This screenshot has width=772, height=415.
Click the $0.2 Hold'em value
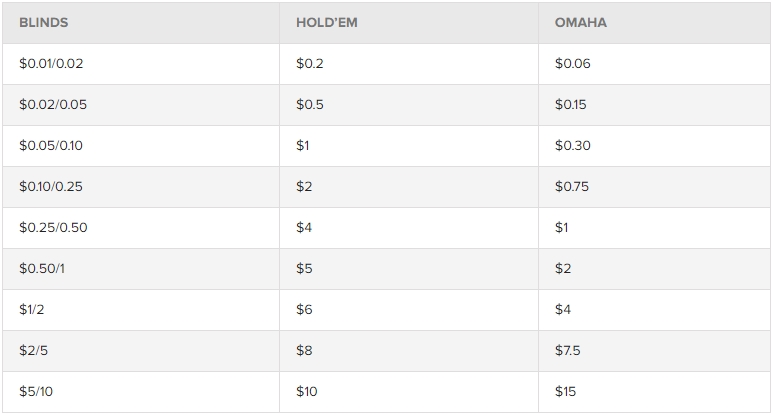(x=310, y=64)
